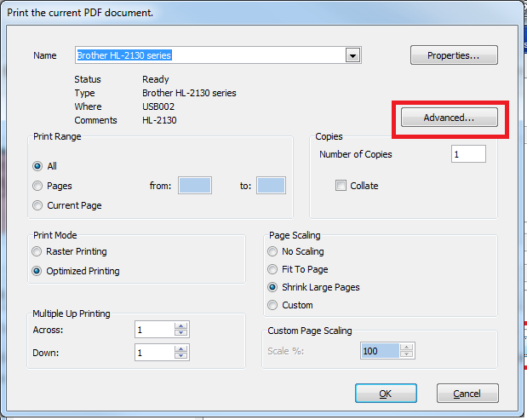Decrease the Across value with down arrow

point(180,332)
